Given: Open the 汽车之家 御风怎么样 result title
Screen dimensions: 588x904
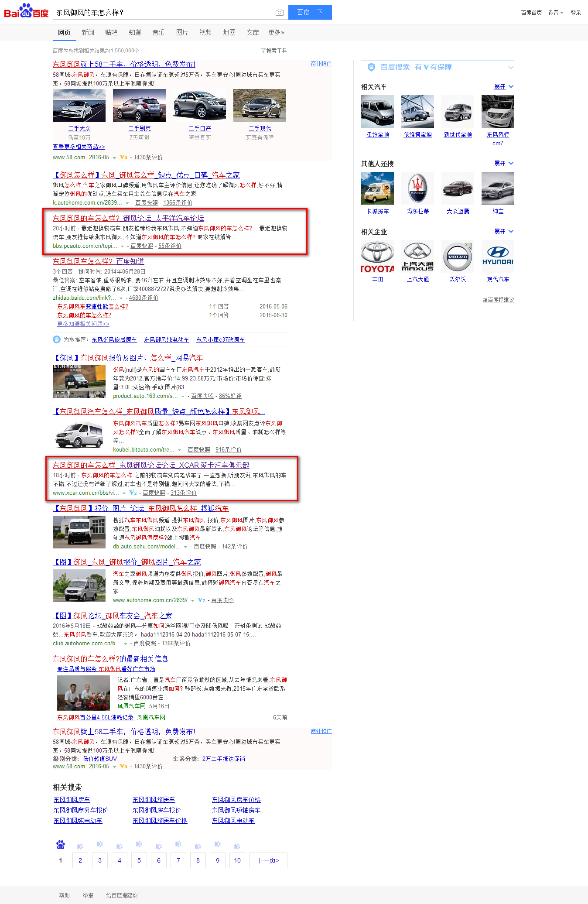Looking at the screenshot, I should (146, 175).
